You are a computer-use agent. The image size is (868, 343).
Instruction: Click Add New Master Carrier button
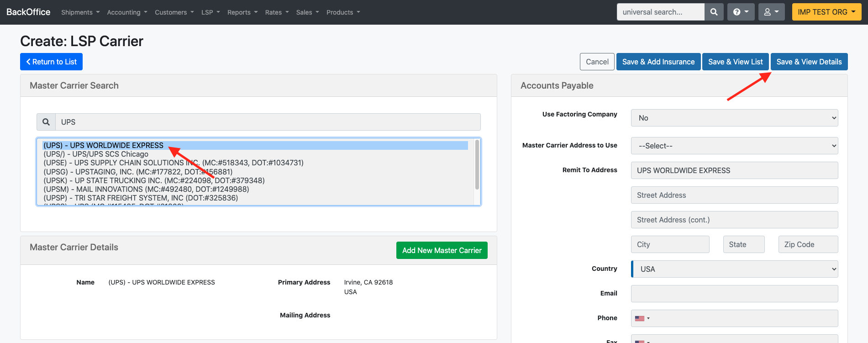tap(442, 250)
